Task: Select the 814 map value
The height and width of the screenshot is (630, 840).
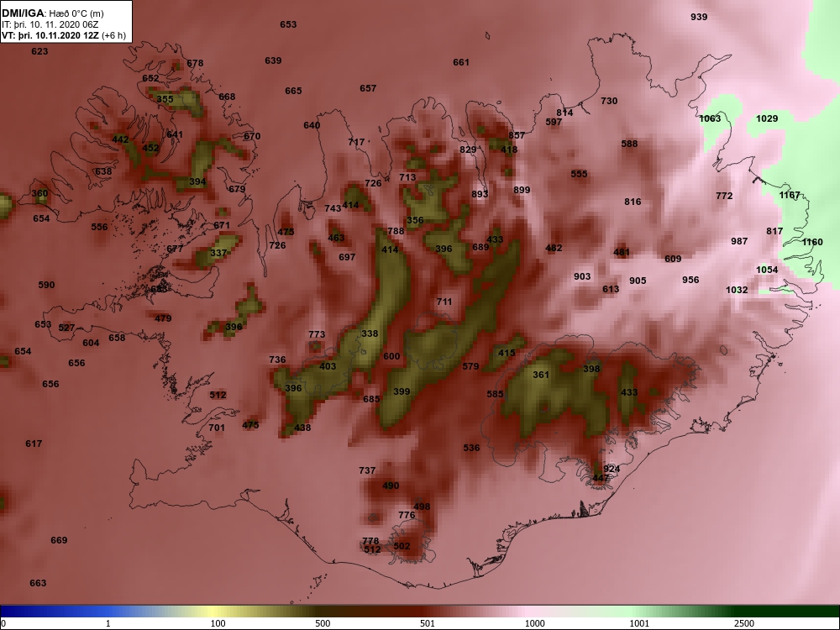Action: point(564,113)
